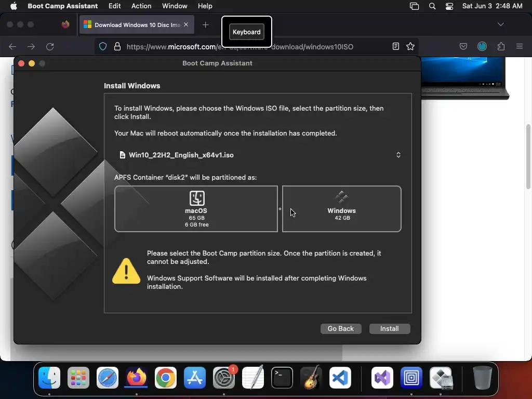This screenshot has width=532, height=399.
Task: Open App Store from the Dock
Action: (195, 378)
